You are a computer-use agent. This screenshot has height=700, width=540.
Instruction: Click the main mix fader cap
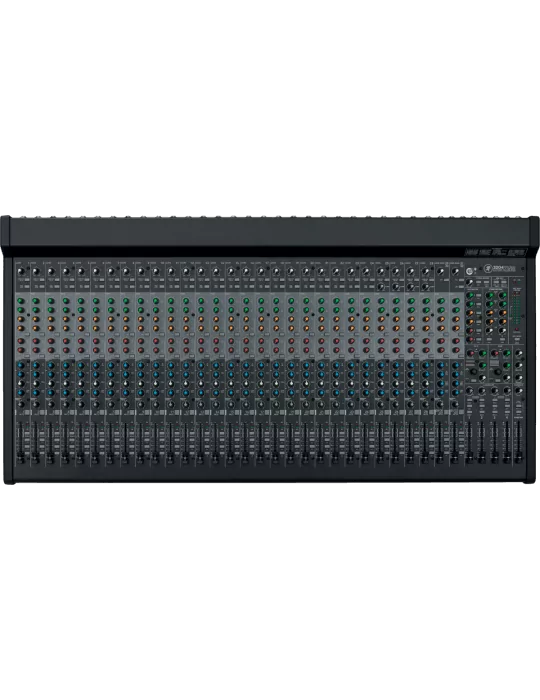point(519,457)
